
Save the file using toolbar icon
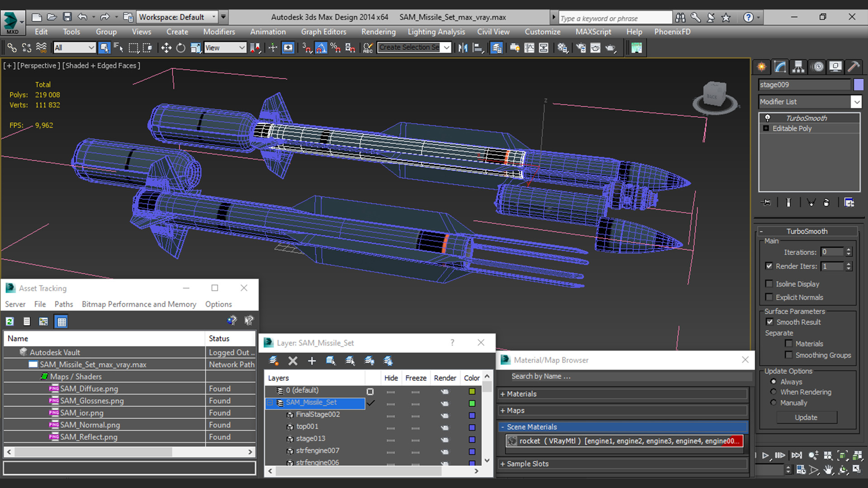pyautogui.click(x=67, y=17)
